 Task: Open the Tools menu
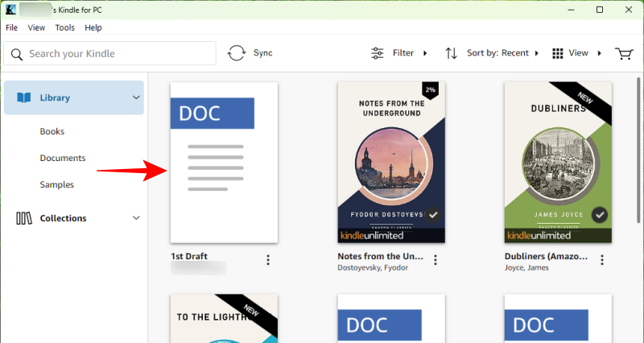[x=65, y=27]
